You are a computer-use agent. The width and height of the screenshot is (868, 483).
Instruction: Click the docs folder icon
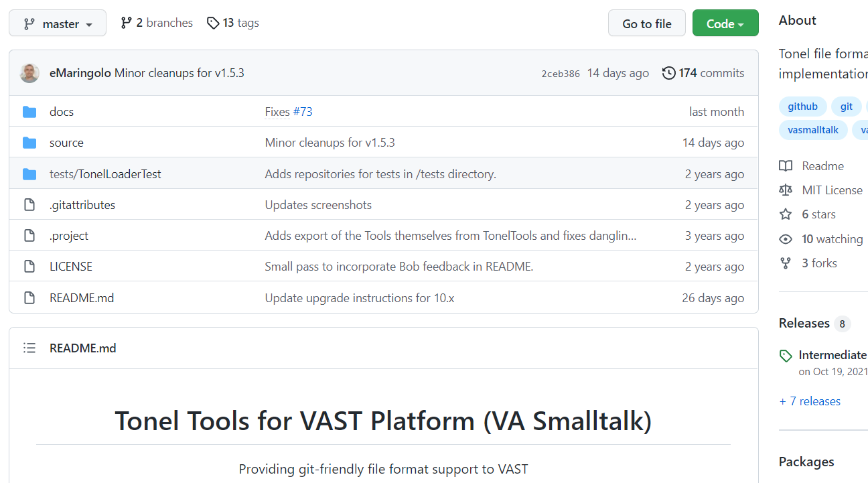click(29, 112)
